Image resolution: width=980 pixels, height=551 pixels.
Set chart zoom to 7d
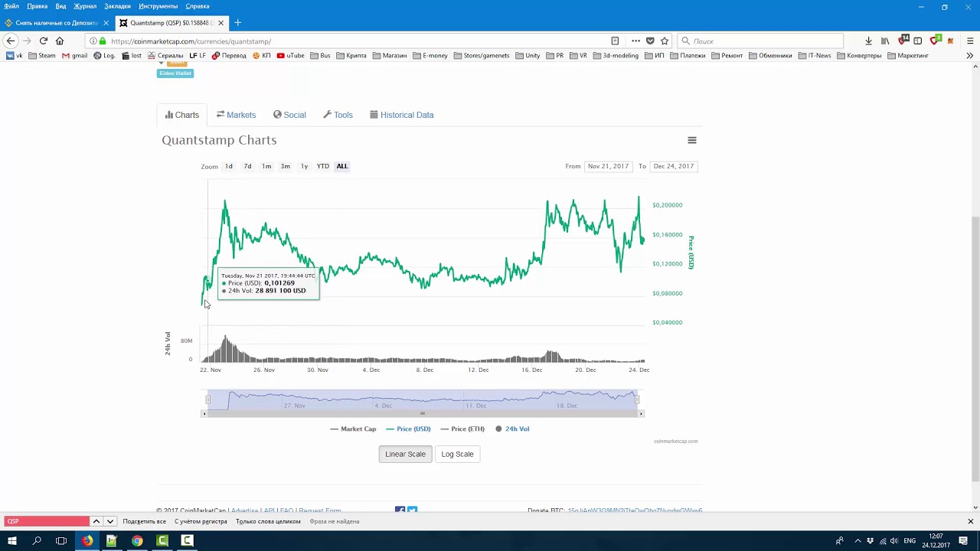click(247, 166)
